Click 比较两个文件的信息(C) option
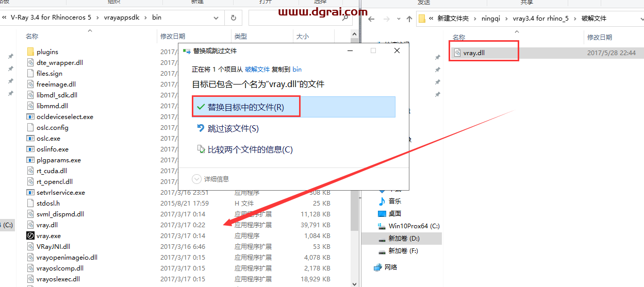The width and height of the screenshot is (644, 287). [250, 149]
